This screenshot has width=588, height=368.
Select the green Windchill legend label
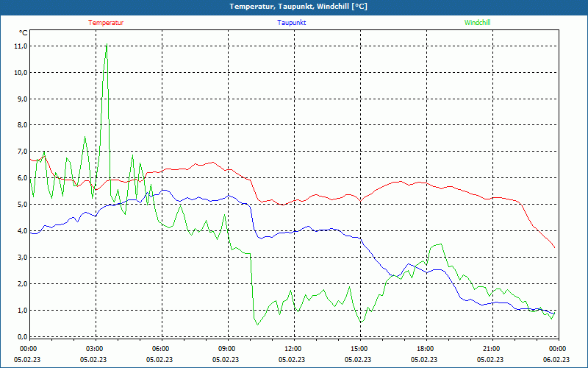tap(477, 23)
